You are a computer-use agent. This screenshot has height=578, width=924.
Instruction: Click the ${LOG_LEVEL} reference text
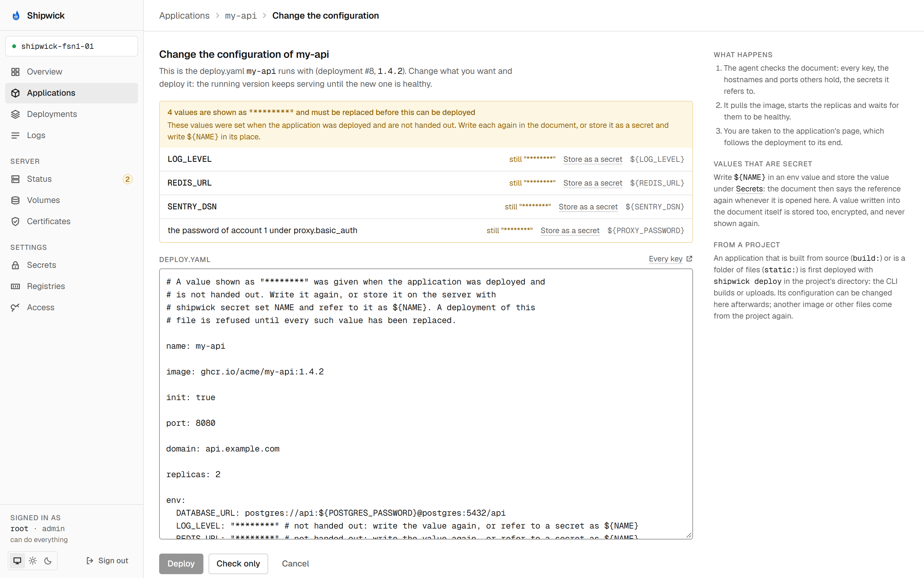click(657, 159)
